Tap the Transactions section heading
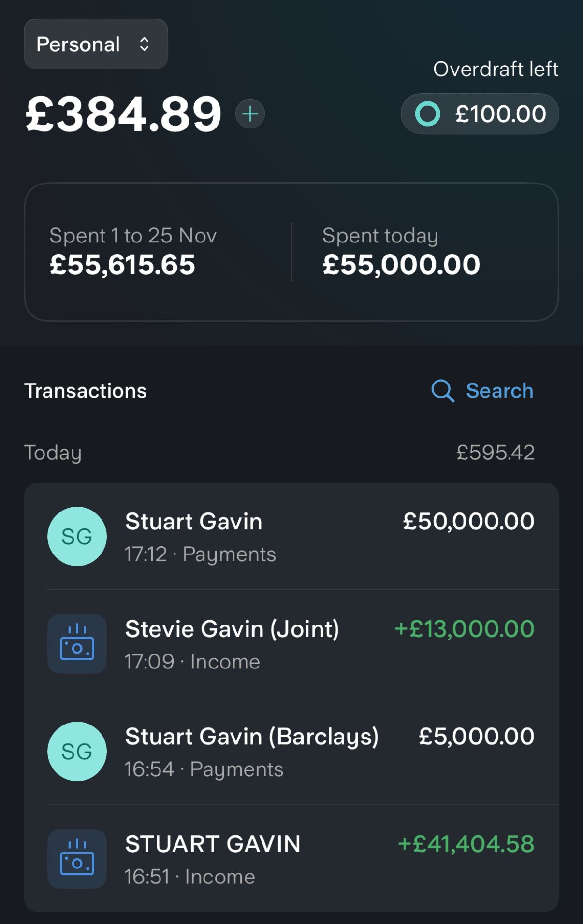 click(86, 391)
